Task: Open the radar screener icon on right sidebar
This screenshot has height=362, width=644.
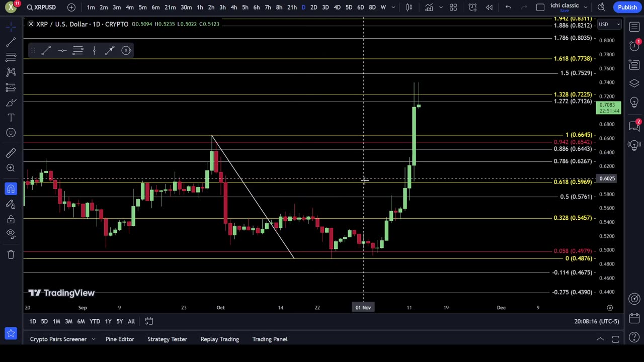Action: click(634, 299)
